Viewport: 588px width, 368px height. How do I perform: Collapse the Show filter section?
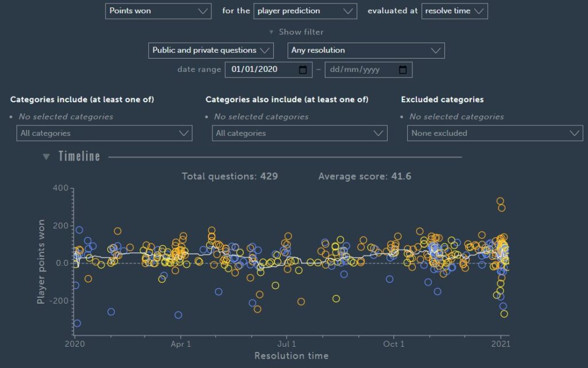coord(297,32)
